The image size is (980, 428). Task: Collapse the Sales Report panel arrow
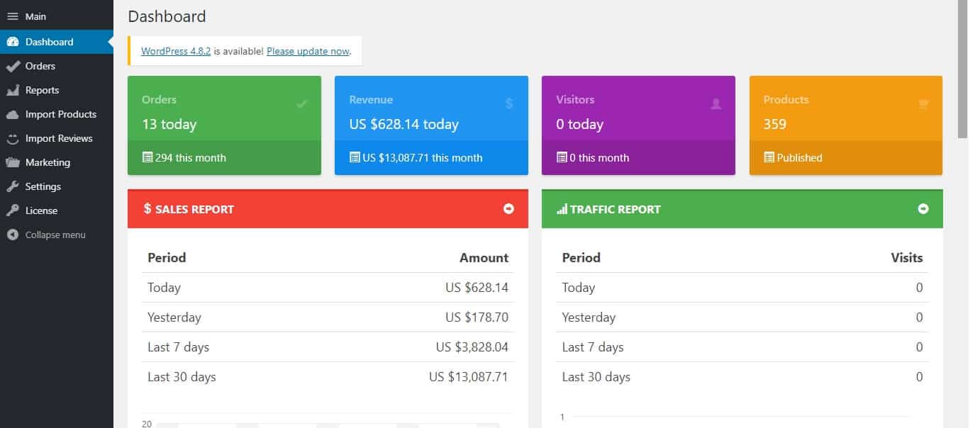tap(508, 209)
